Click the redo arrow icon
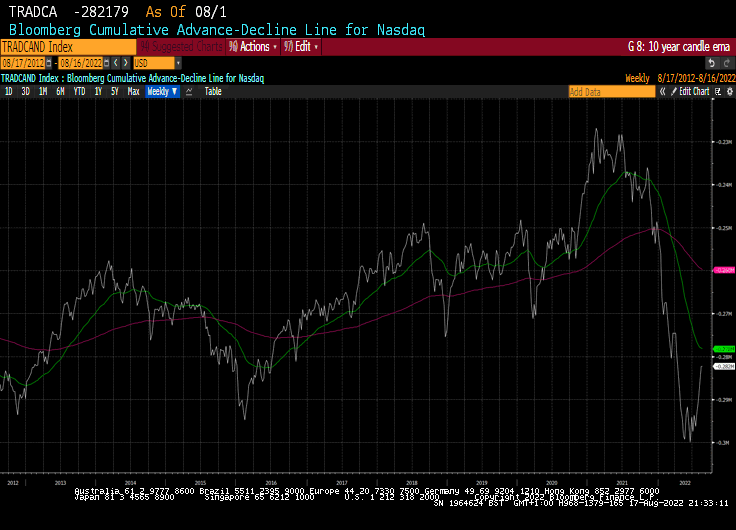This screenshot has height=530, width=736. coord(727,63)
